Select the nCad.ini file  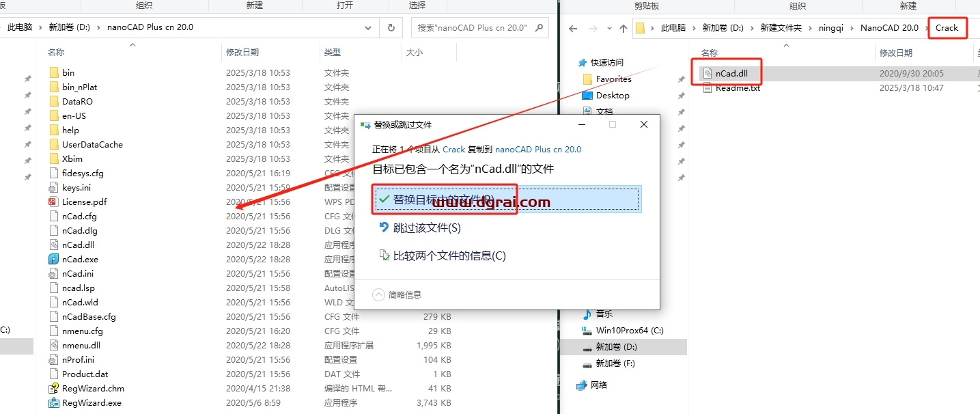77,273
